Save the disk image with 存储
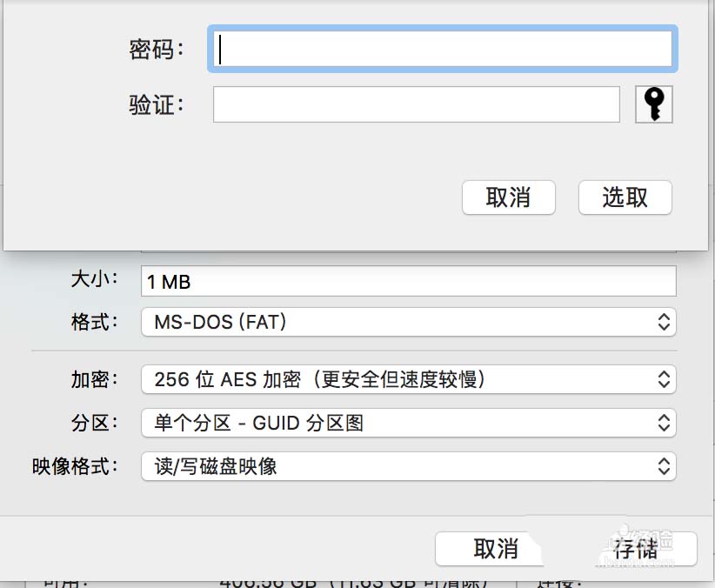This screenshot has height=588, width=715. [x=635, y=549]
